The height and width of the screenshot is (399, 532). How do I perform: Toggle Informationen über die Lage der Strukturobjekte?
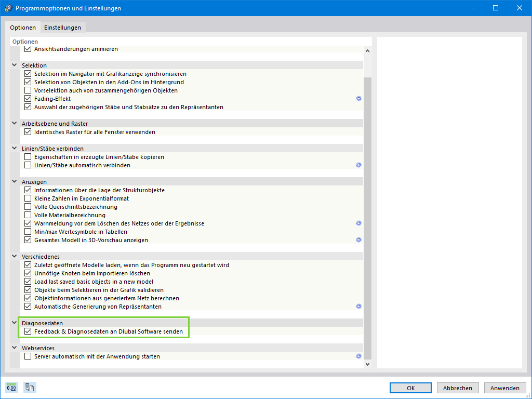28,190
